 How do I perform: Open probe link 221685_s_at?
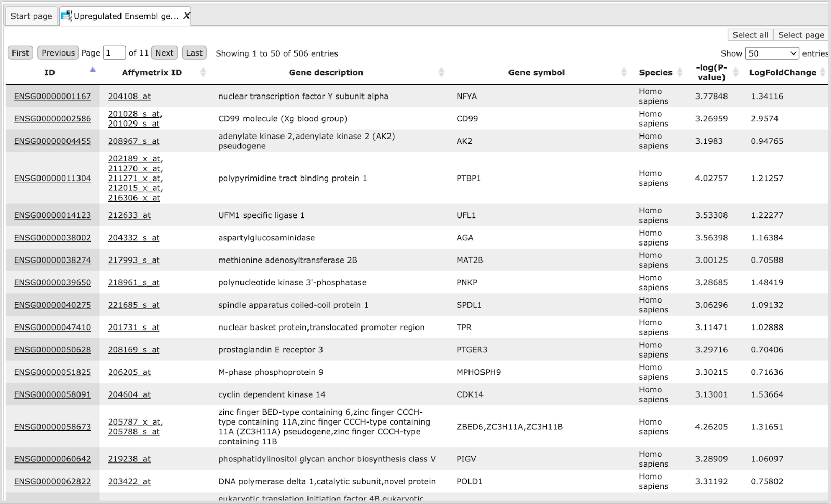coord(134,305)
